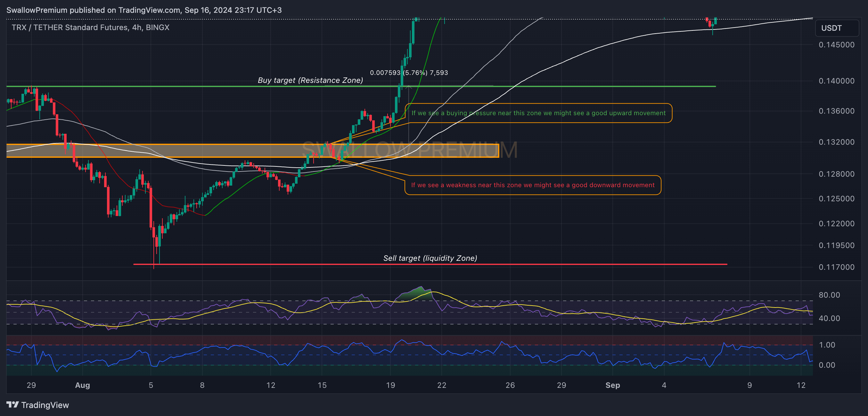
Task: Select the red weakness downward movement note
Action: [533, 185]
